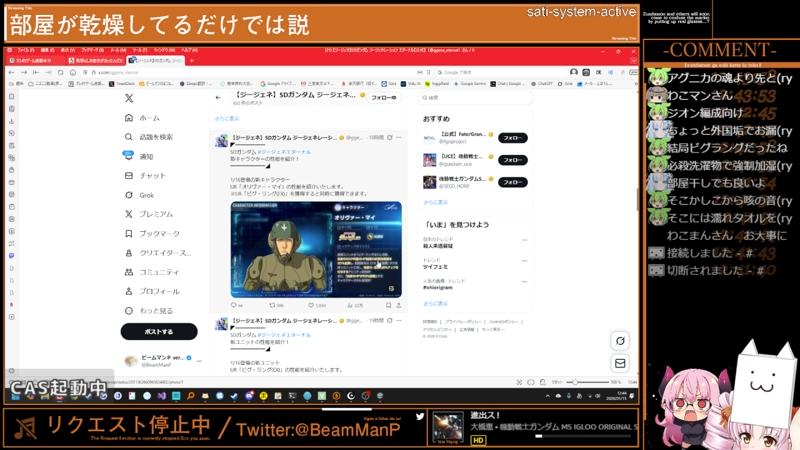This screenshot has width=800, height=450.
Task: Switch to the active ジージェネ browser tab
Action: [156, 60]
